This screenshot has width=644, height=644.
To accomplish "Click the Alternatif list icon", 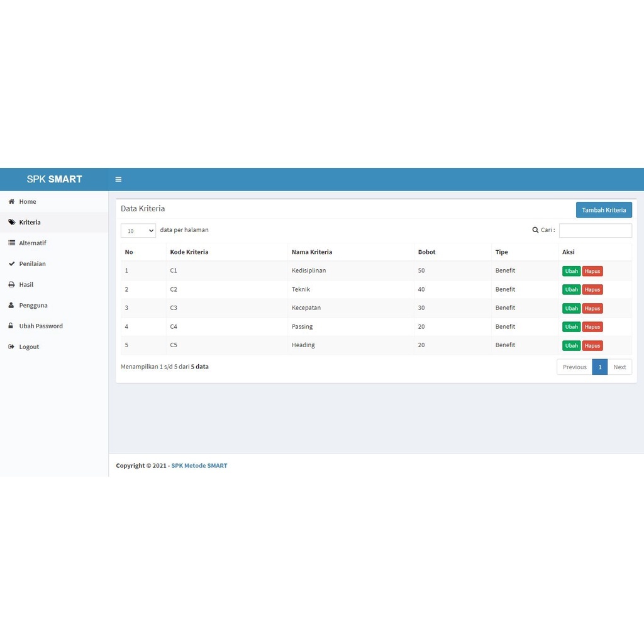I will pyautogui.click(x=11, y=243).
